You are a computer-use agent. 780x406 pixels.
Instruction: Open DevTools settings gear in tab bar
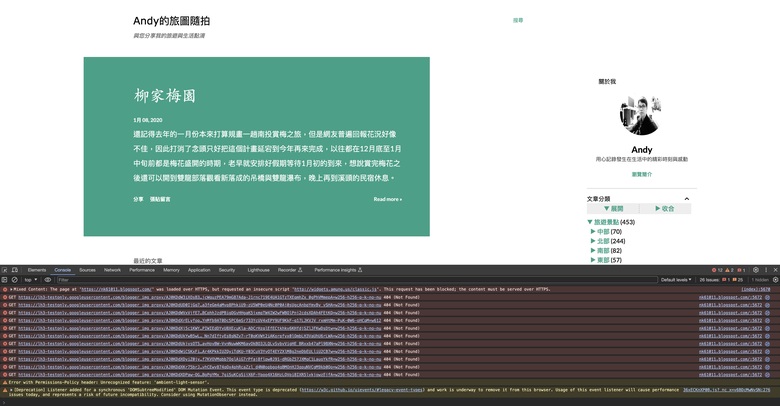point(756,270)
